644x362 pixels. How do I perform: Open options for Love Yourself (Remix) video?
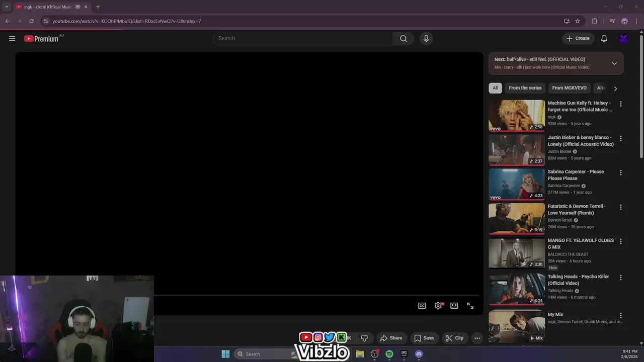click(621, 207)
